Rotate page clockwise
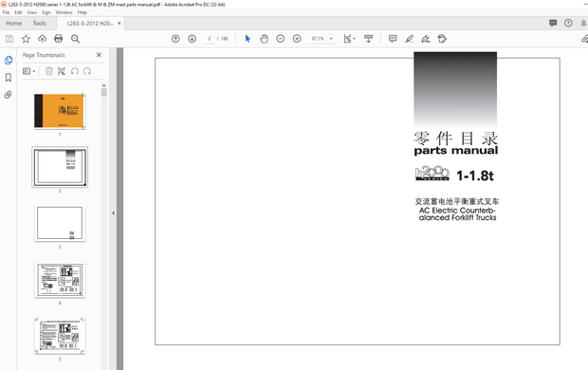588x370 pixels. (x=87, y=71)
